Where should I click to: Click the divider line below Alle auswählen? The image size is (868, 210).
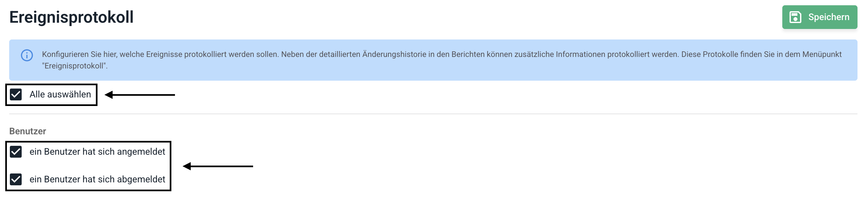pos(433,114)
